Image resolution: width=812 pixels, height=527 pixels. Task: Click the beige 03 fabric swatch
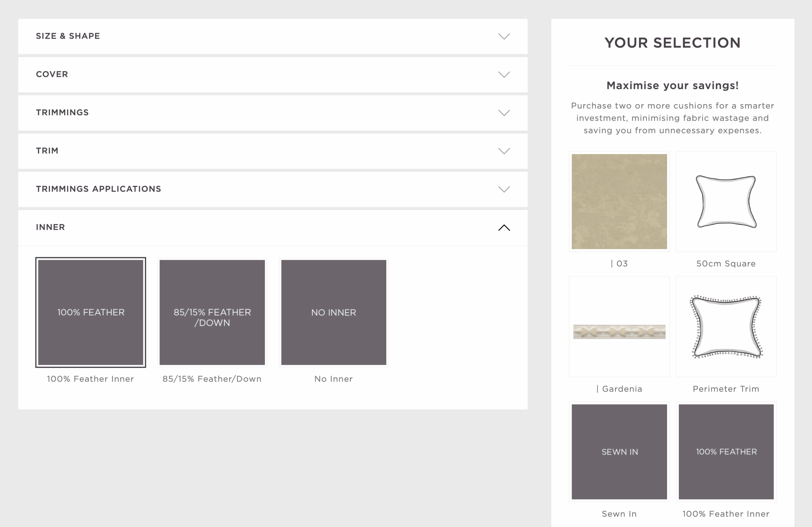click(x=619, y=201)
